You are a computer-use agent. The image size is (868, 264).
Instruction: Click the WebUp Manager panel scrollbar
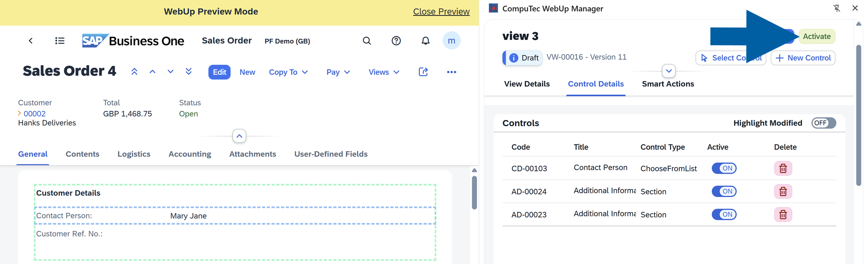[858, 115]
